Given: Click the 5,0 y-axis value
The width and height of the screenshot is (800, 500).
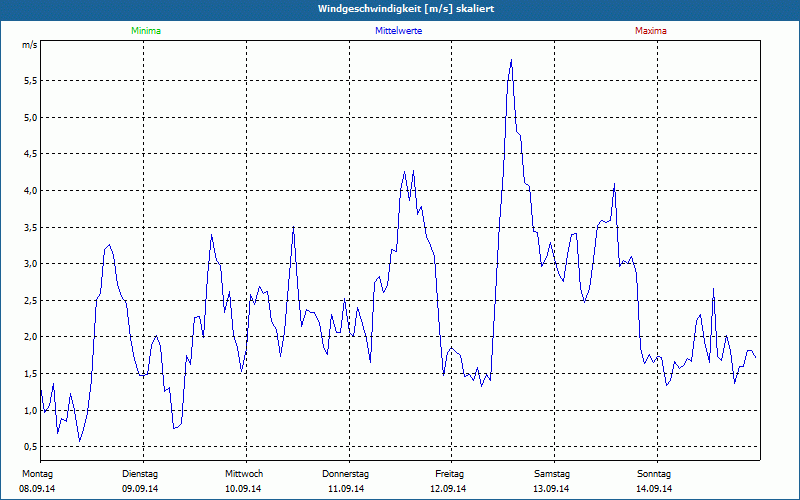Looking at the screenshot, I should point(31,117).
